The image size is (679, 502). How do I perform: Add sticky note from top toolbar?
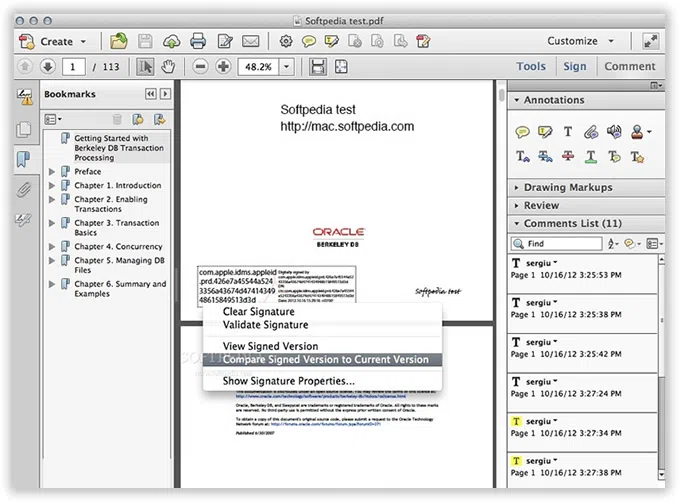pos(308,42)
